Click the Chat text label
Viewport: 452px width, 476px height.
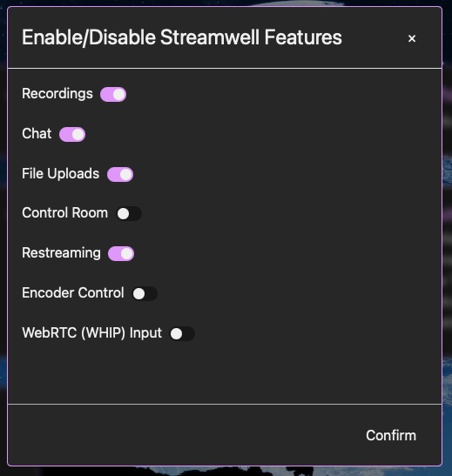(37, 133)
